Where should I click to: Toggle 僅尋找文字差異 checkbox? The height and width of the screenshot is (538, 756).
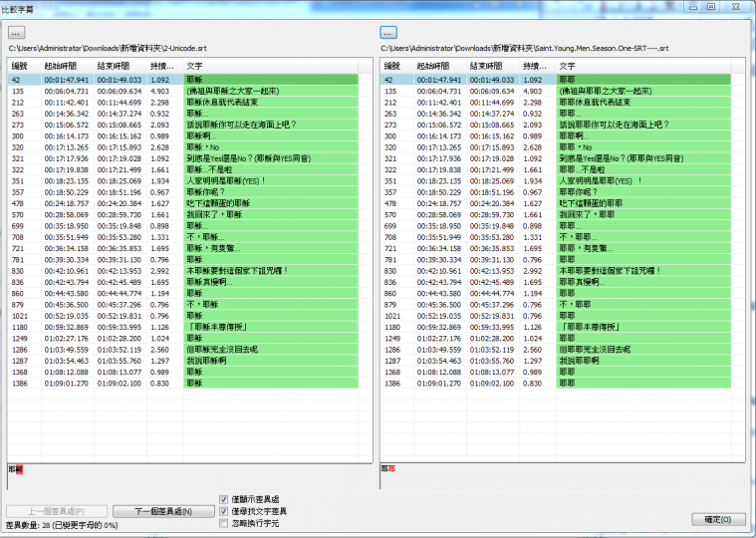(224, 511)
